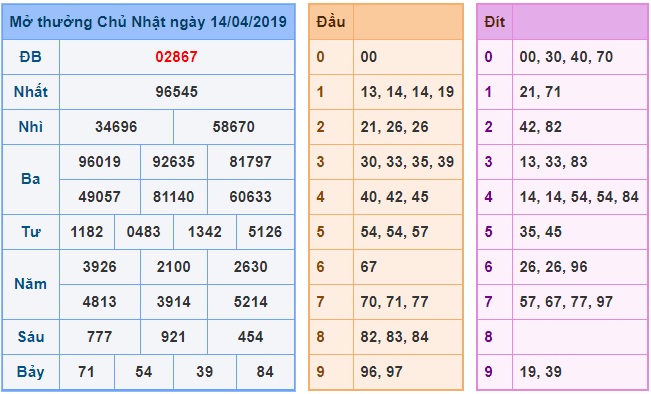Select Đít values '19, 39'

540,372
